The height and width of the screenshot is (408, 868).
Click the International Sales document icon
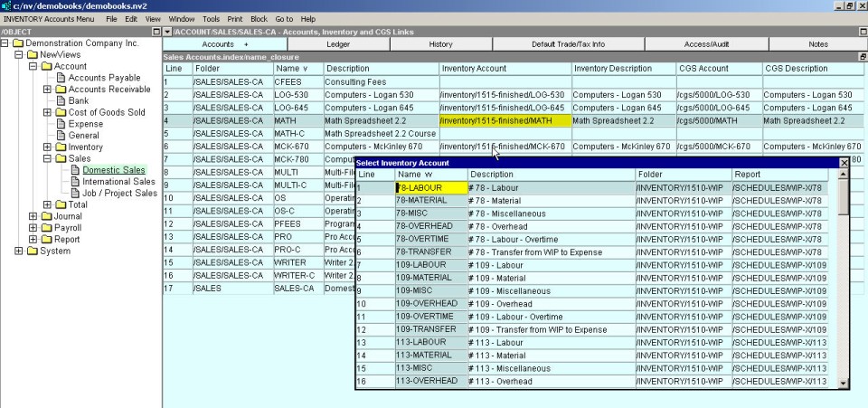(75, 182)
